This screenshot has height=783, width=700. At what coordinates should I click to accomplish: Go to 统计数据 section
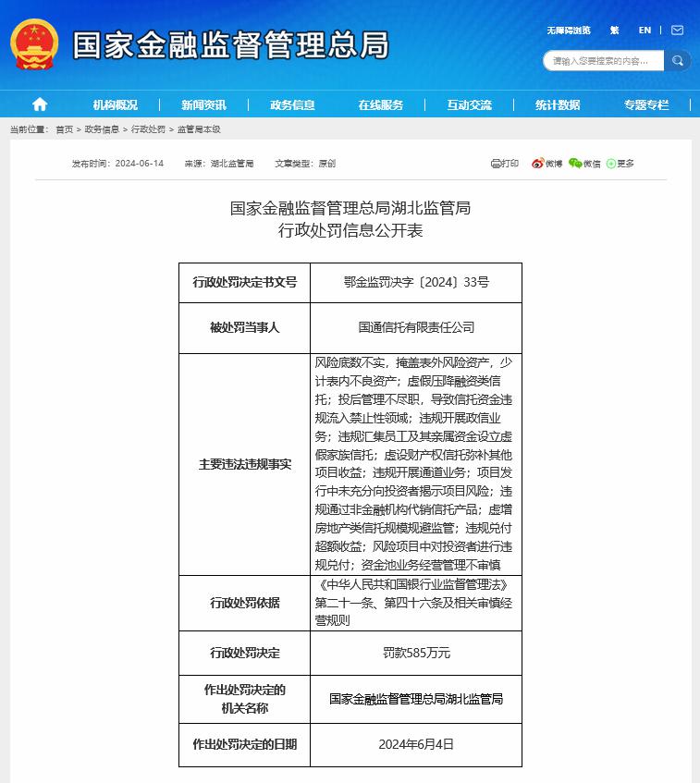[x=558, y=104]
